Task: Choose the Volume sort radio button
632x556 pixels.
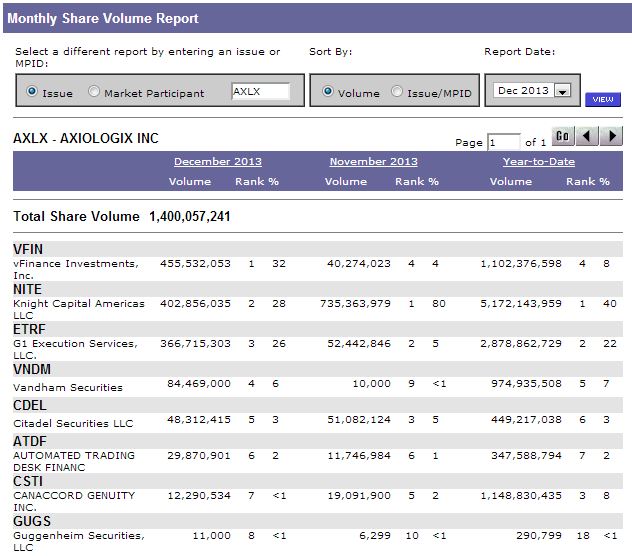Action: click(x=327, y=93)
